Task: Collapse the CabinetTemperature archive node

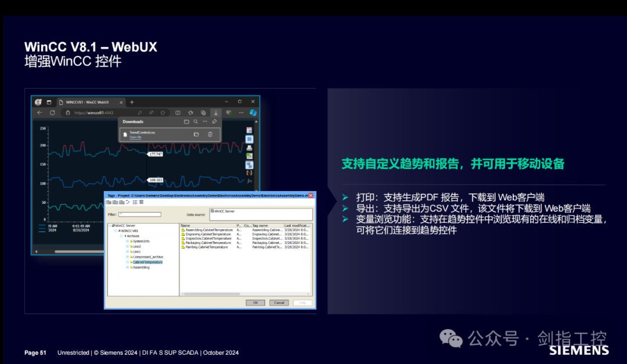Action: [127, 262]
